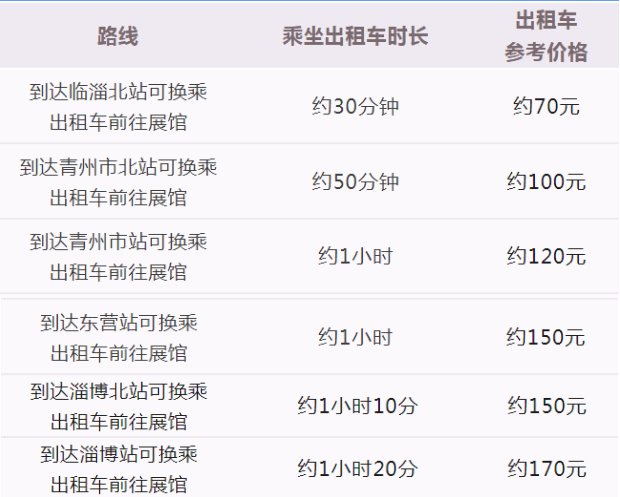
Task: Select 约150元 in the 东营站 row
Action: click(x=546, y=337)
